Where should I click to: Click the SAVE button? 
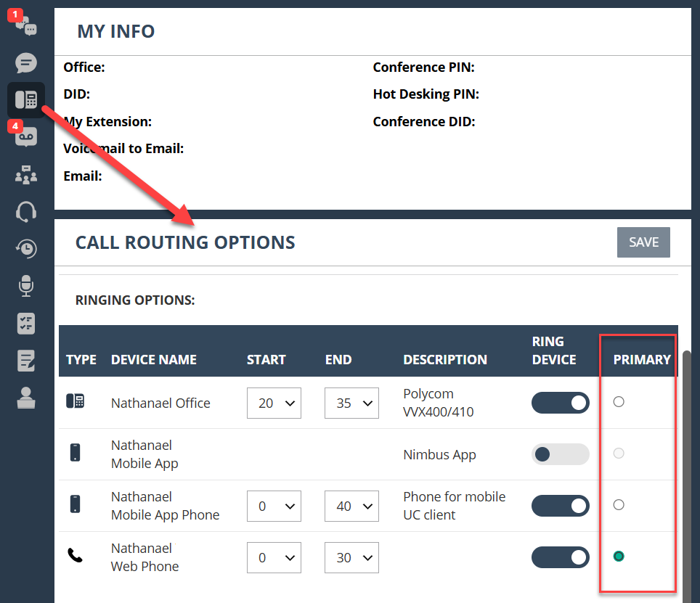coord(643,242)
